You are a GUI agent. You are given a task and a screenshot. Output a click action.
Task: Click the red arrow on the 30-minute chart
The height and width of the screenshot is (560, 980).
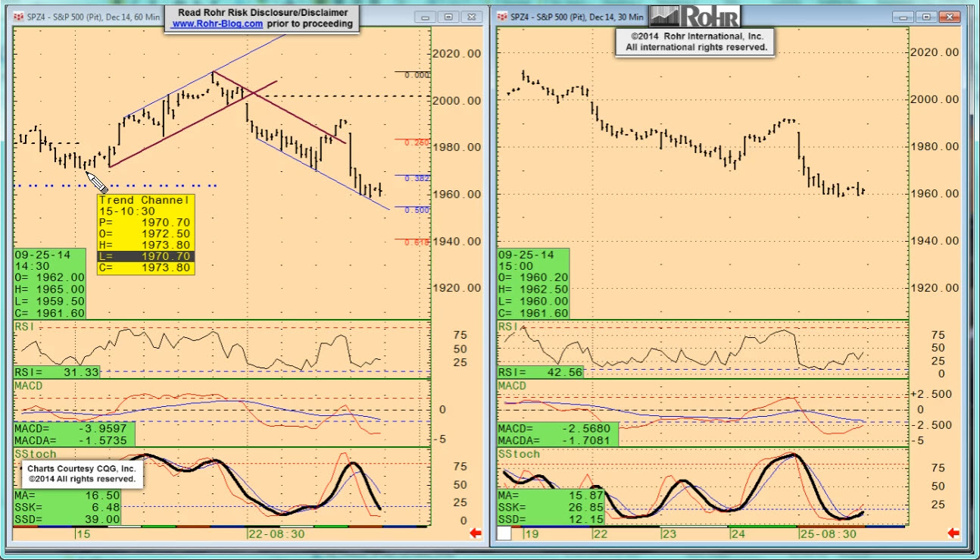coord(953,533)
